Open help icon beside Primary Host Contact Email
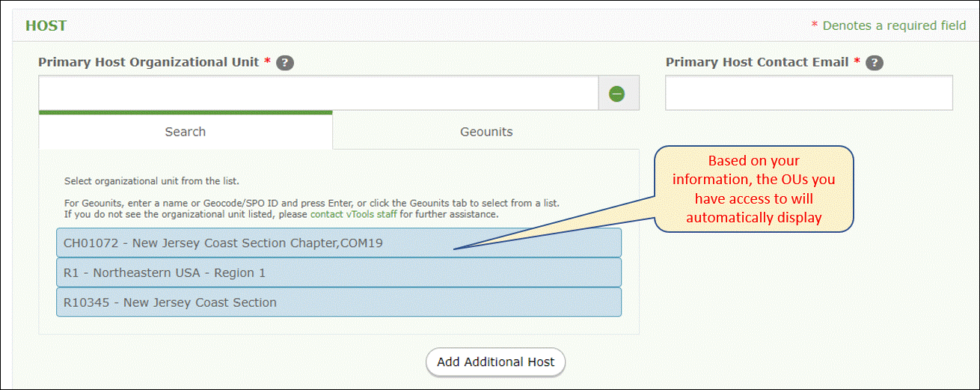This screenshot has height=390, width=980. click(x=875, y=63)
